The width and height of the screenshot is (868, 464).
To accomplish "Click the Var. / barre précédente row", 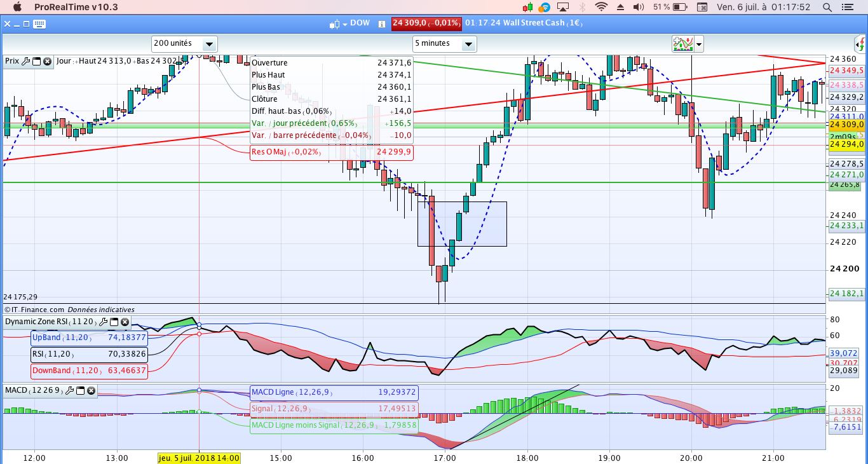I will (x=331, y=135).
